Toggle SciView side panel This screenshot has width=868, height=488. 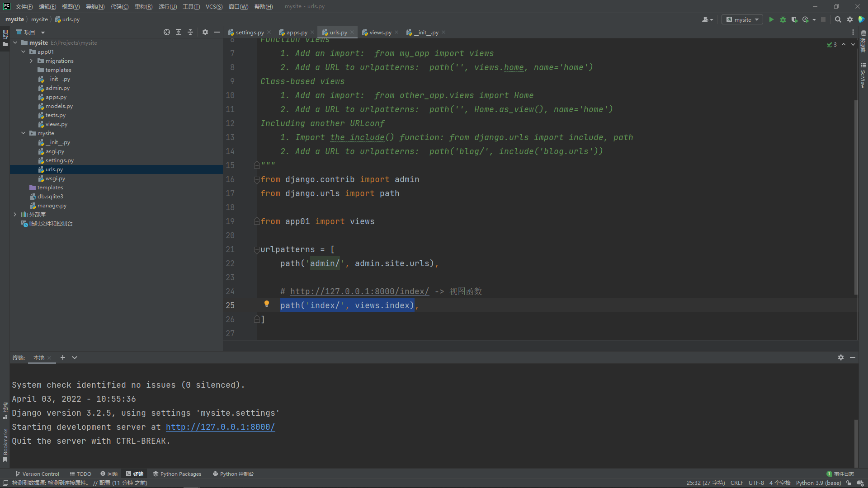tap(863, 75)
